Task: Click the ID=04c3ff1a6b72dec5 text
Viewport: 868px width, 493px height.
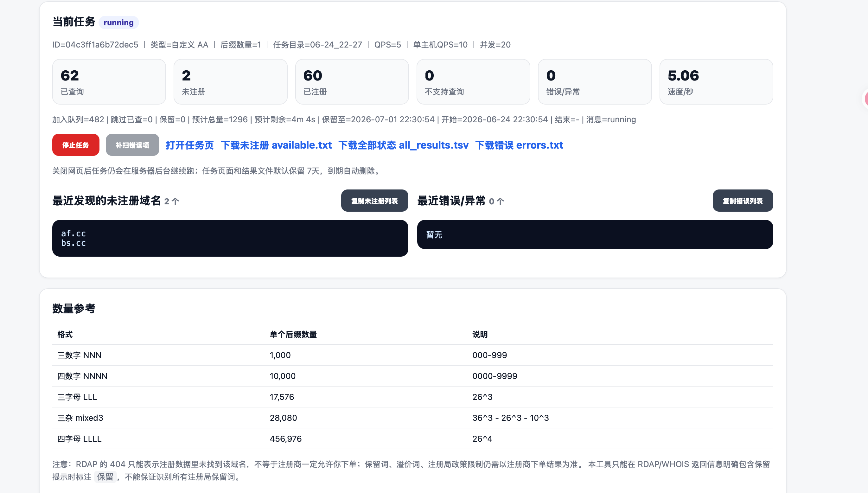Action: (95, 45)
